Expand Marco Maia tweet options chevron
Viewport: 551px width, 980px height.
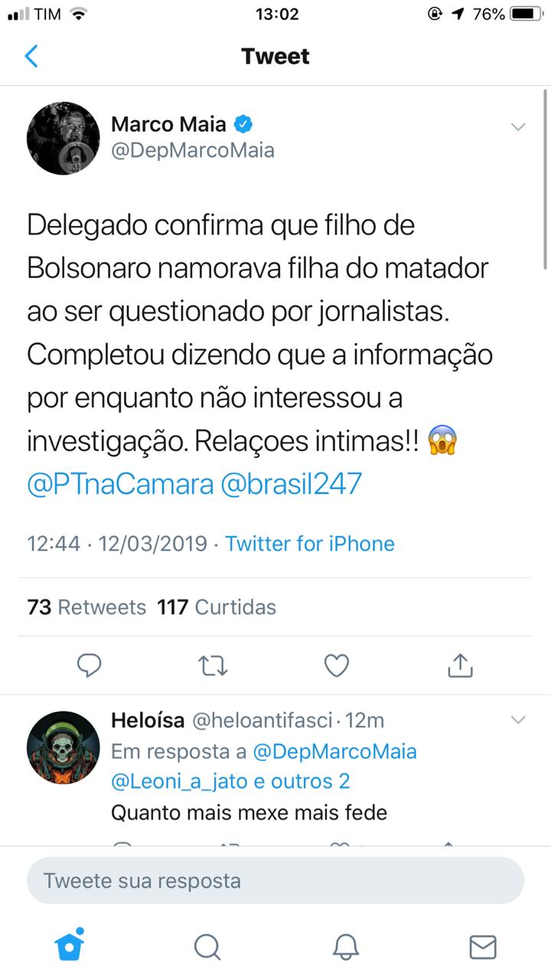(518, 127)
